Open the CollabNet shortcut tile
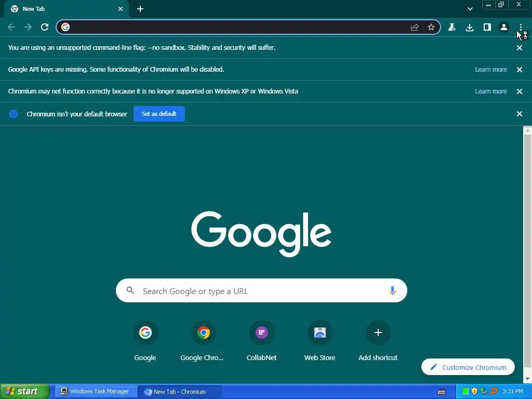 [261, 341]
